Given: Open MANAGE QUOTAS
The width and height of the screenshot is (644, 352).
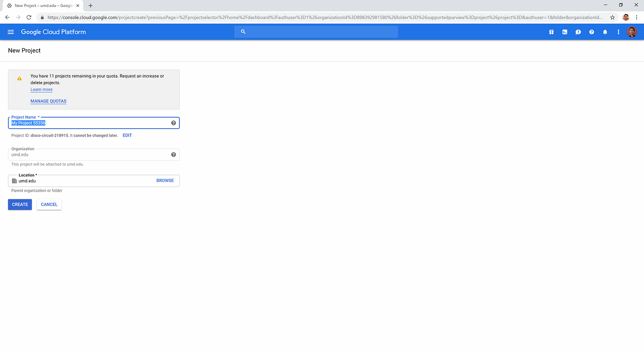Looking at the screenshot, I should tap(48, 101).
